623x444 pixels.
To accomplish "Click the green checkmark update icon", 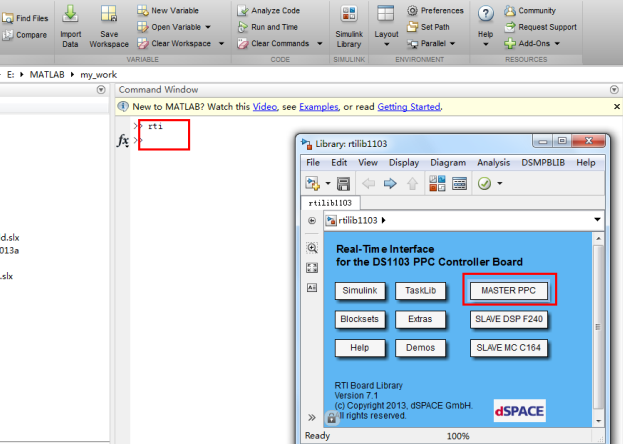I will pyautogui.click(x=484, y=184).
